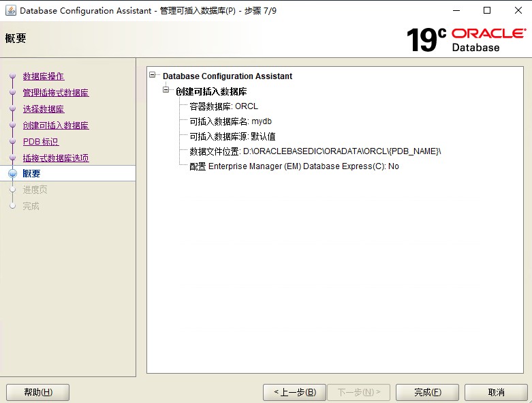Select the Enterprise Manager Database Express row
This screenshot has height=403, width=532.
294,166
